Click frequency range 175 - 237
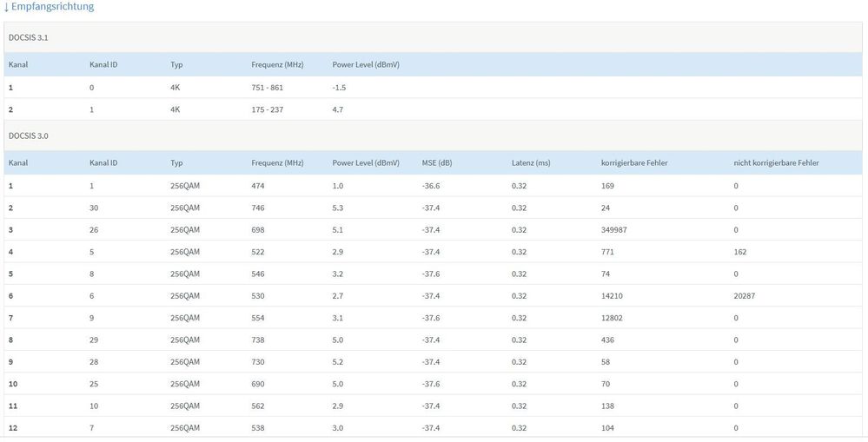Image resolution: width=868 pixels, height=442 pixels. tap(267, 109)
